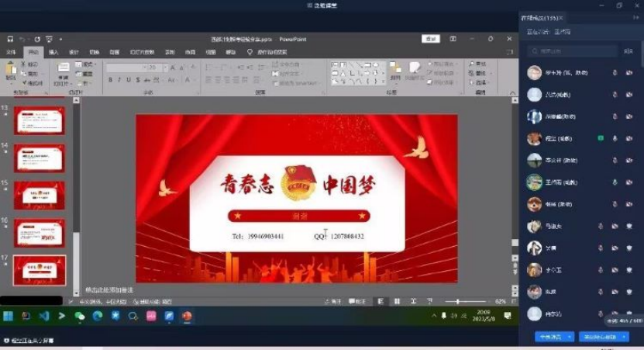The height and width of the screenshot is (350, 644).
Task: Toggle microphone of the fourth participant
Action: click(615, 139)
